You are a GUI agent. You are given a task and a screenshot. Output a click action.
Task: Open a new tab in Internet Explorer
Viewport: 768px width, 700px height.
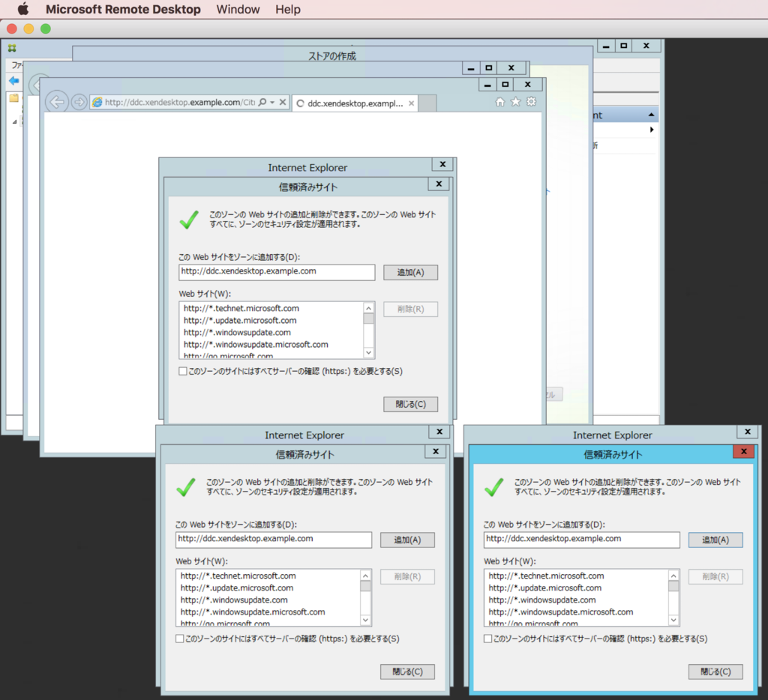(427, 103)
